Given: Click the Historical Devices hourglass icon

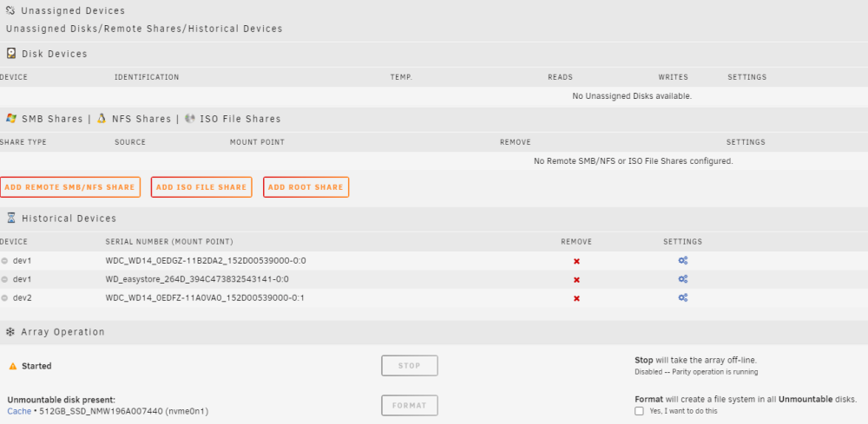Looking at the screenshot, I should tap(11, 218).
